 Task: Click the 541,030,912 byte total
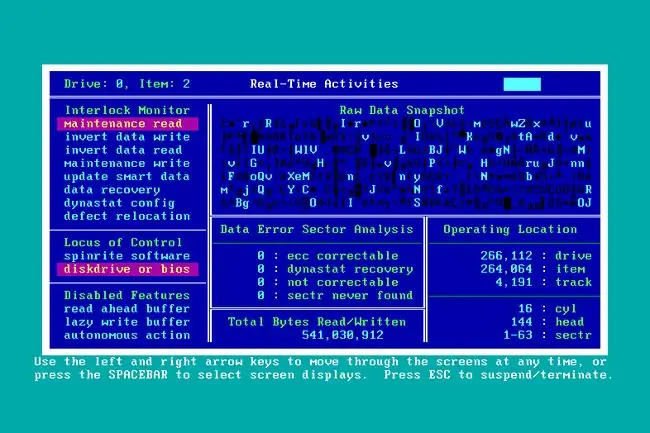(x=342, y=335)
